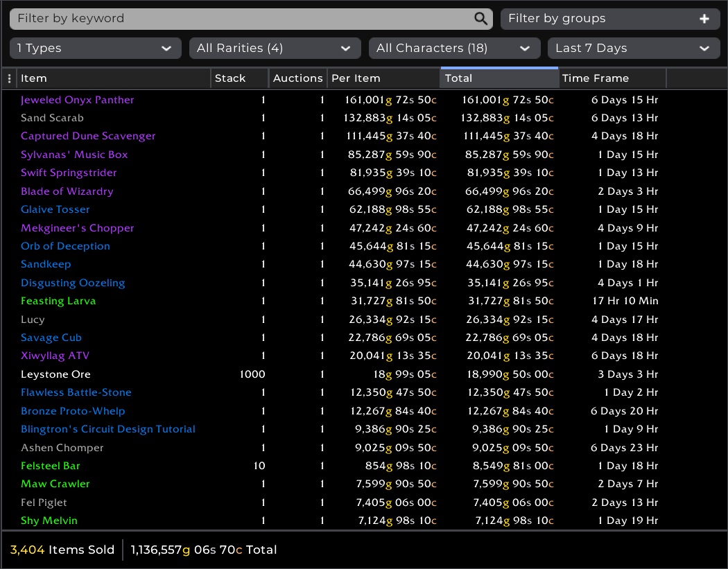Click the 3,404 Items Sold summary
The width and height of the screenshot is (728, 569).
pyautogui.click(x=62, y=550)
